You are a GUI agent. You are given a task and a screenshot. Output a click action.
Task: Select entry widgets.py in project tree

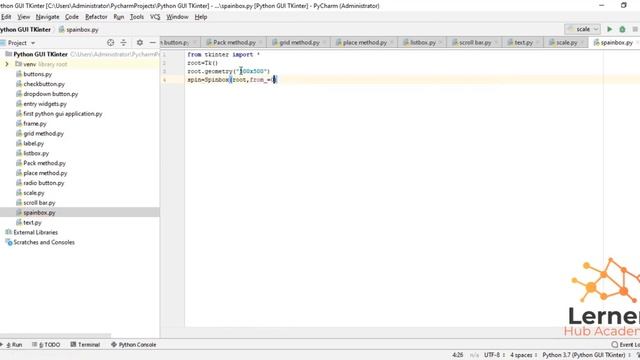tap(45, 104)
